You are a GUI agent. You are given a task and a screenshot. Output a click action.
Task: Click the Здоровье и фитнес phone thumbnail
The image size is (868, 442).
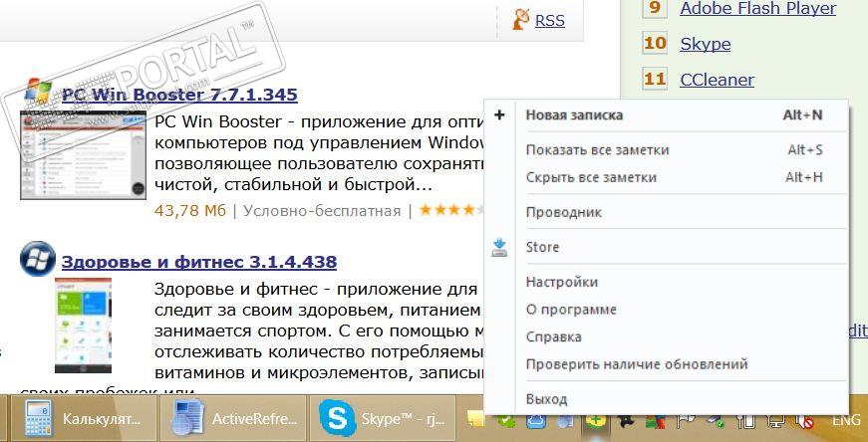[x=83, y=326]
